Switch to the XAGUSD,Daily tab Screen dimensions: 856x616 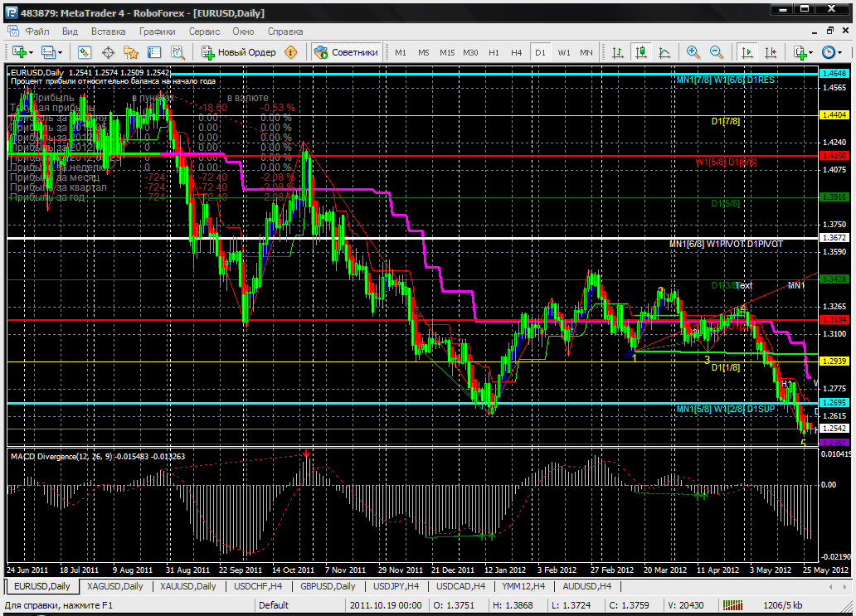[x=114, y=586]
